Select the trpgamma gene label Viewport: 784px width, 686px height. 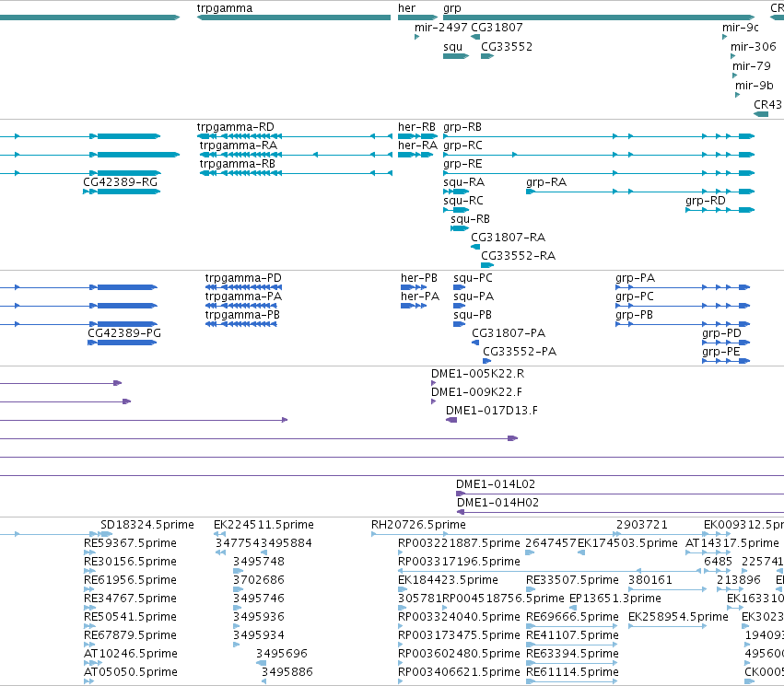coord(225,8)
